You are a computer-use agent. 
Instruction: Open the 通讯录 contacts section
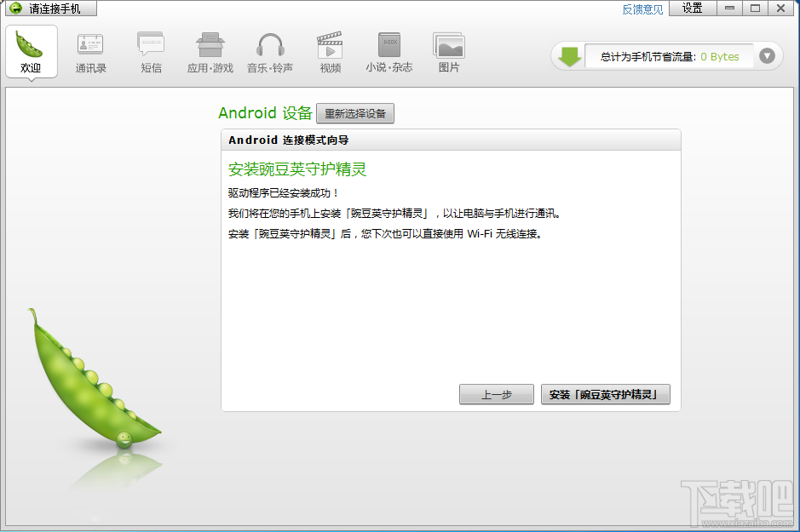point(91,53)
